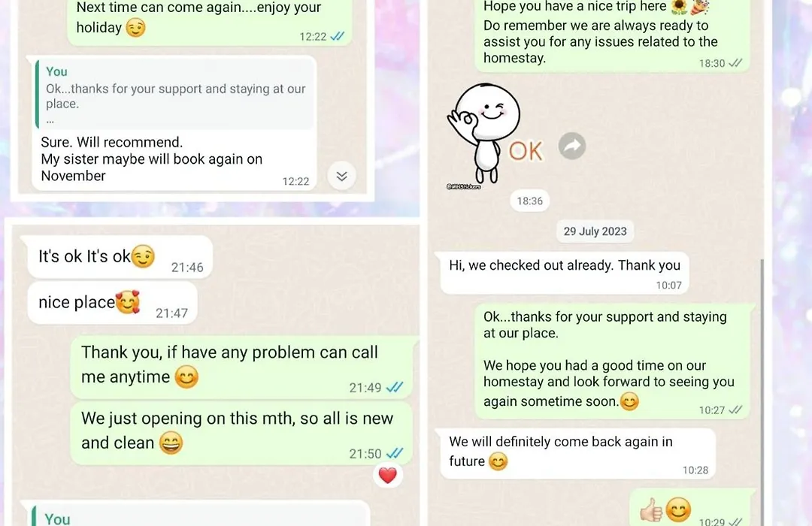Click the grey double ticks at 18:30
This screenshot has height=526, width=812.
(735, 63)
